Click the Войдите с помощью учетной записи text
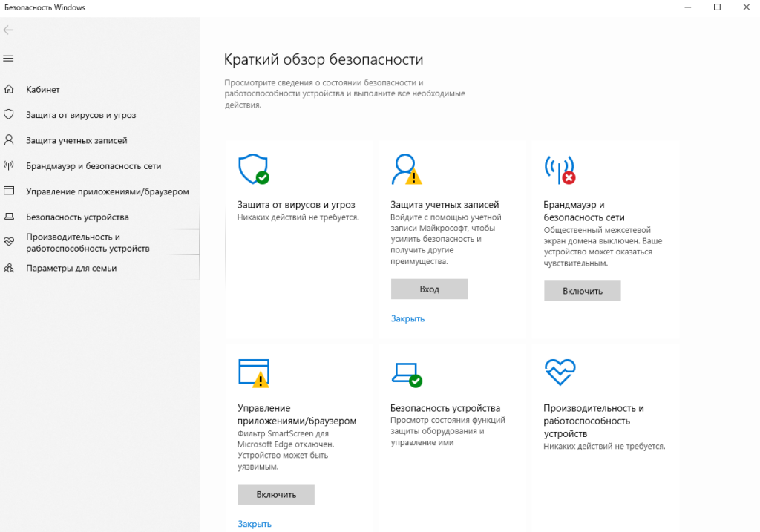Screen dimensions: 760x532 pos(446,240)
